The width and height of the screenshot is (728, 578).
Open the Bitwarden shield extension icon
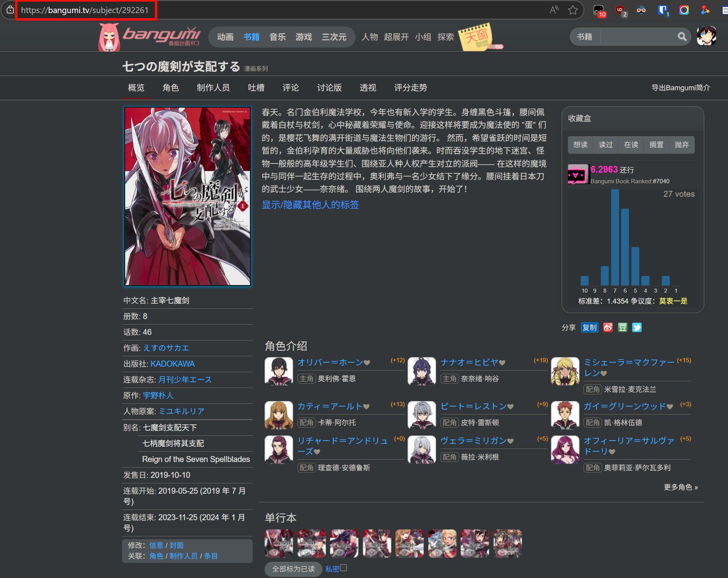click(663, 11)
